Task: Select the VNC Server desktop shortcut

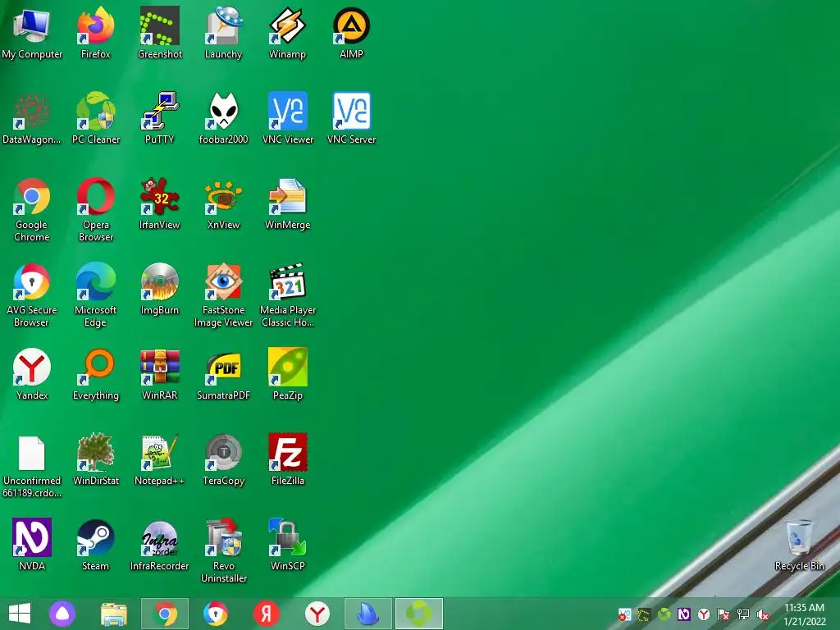Action: pyautogui.click(x=351, y=118)
